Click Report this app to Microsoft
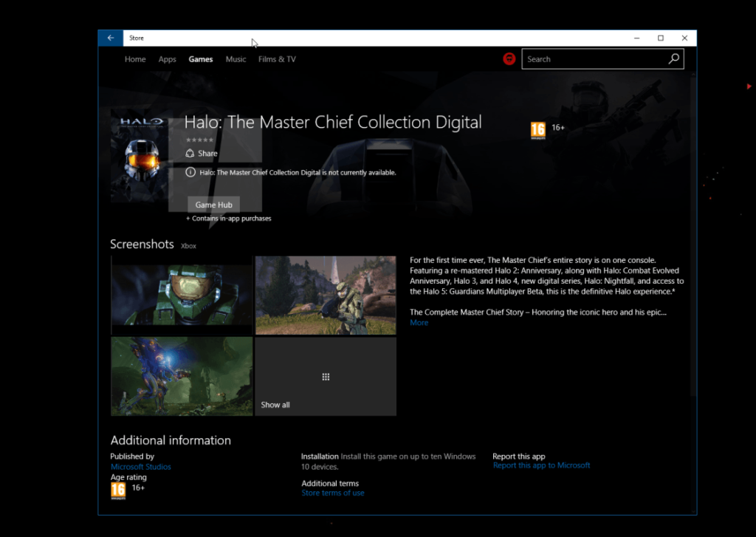The image size is (756, 537). point(542,465)
